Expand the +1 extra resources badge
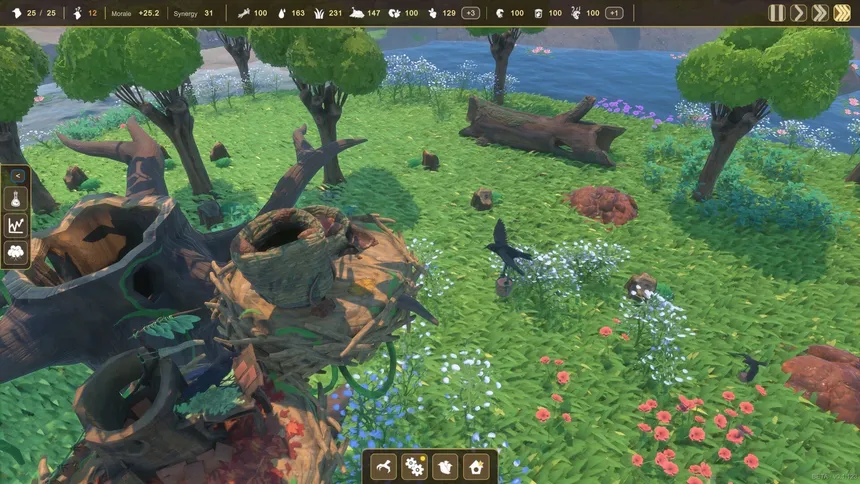This screenshot has height=484, width=860. click(x=614, y=13)
